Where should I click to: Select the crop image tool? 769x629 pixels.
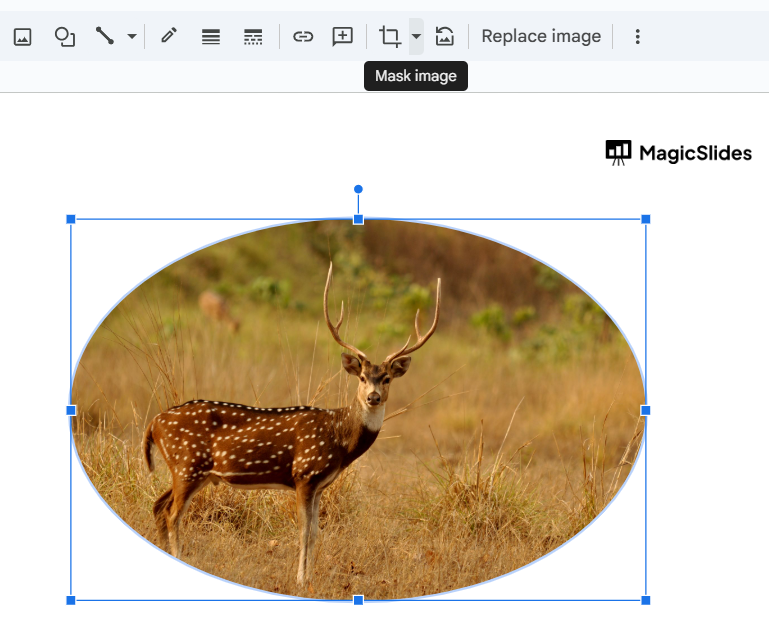pos(390,37)
